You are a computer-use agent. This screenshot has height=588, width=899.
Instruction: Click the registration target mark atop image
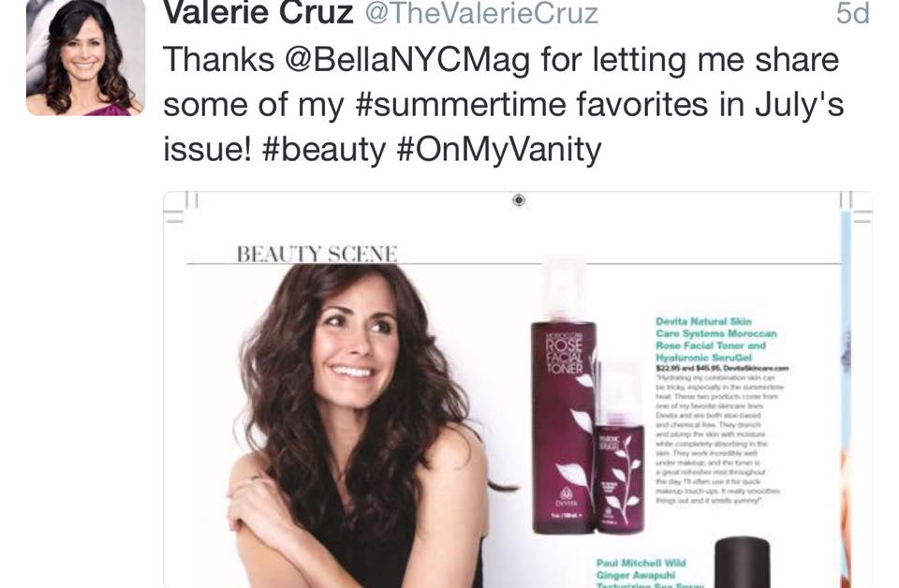[x=518, y=199]
